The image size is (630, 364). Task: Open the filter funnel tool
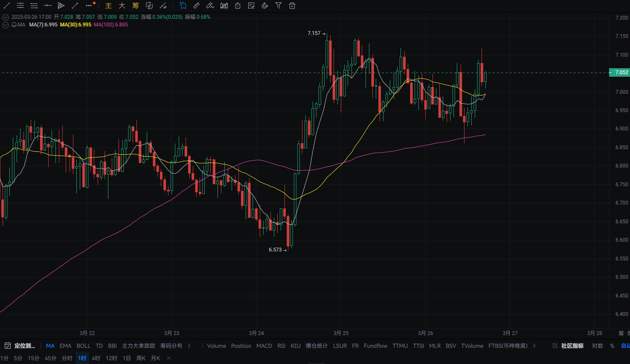pos(279,6)
